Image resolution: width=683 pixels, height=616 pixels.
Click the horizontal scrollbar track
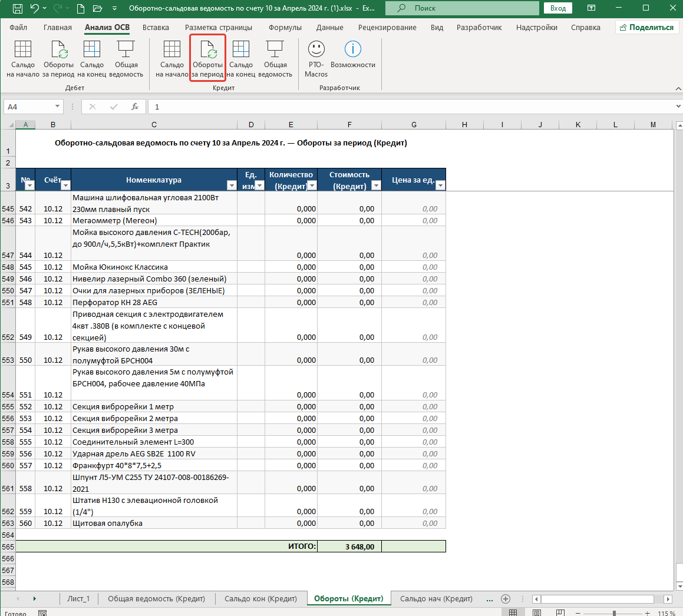[x=597, y=599]
